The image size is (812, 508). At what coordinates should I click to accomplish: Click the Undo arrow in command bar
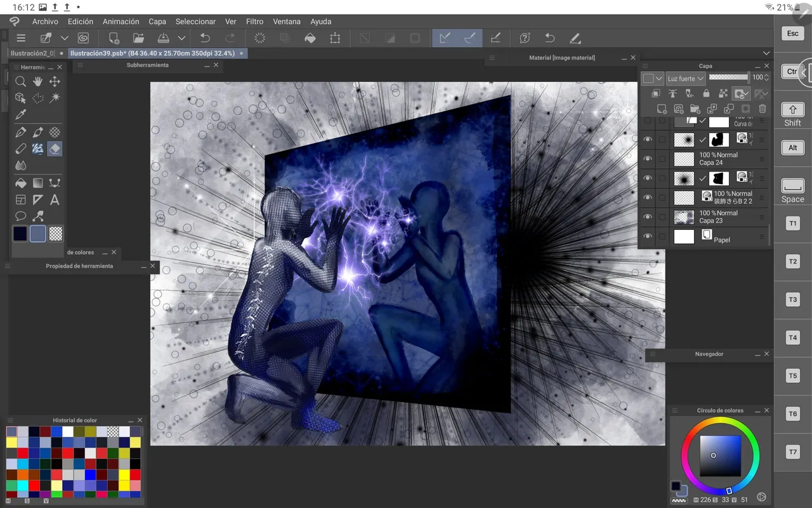[205, 38]
